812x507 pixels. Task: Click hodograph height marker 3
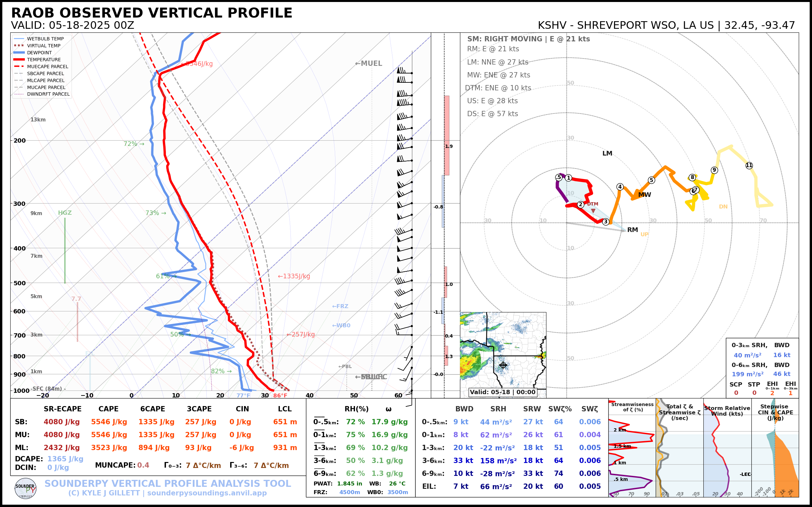pyautogui.click(x=606, y=222)
